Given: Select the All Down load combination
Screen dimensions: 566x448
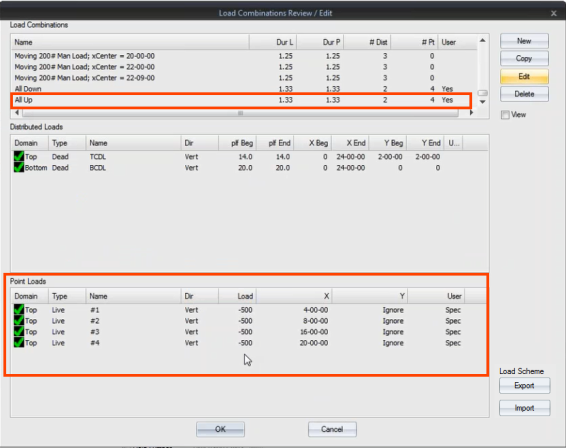Looking at the screenshot, I should [242, 89].
